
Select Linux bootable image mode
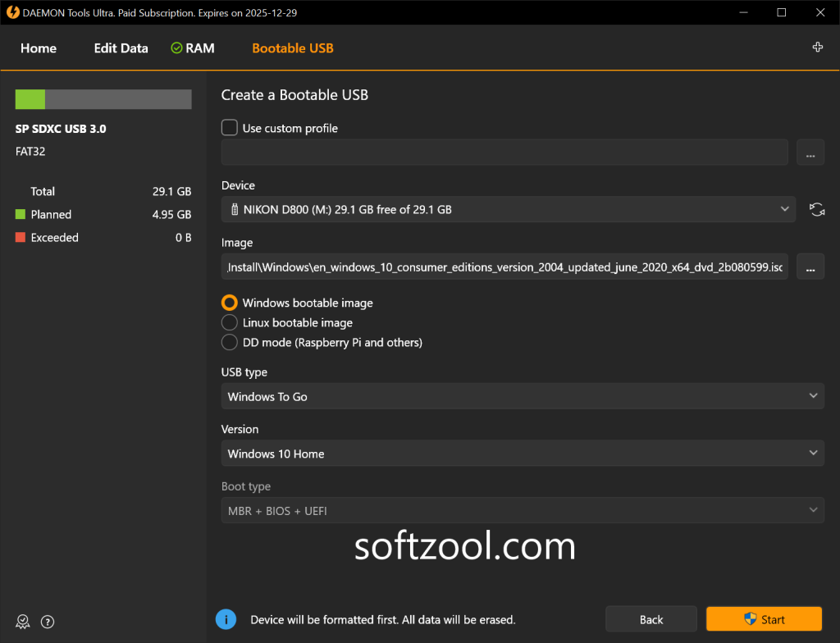coord(229,322)
